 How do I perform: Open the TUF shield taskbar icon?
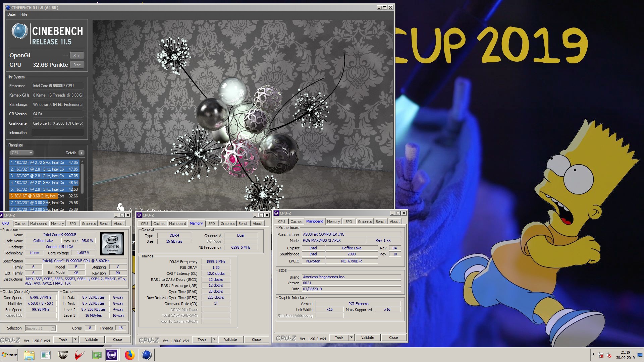point(63,355)
